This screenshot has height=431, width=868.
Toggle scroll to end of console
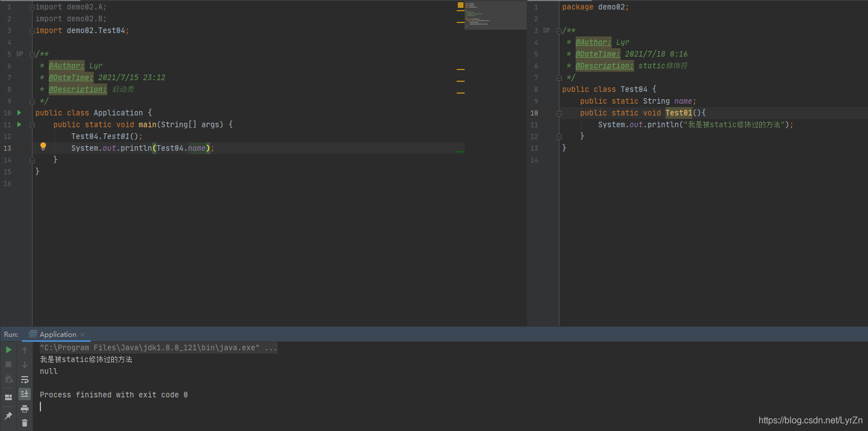pyautogui.click(x=25, y=394)
